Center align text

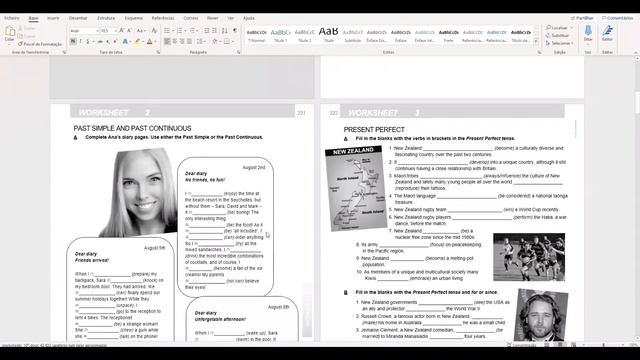coord(175,41)
